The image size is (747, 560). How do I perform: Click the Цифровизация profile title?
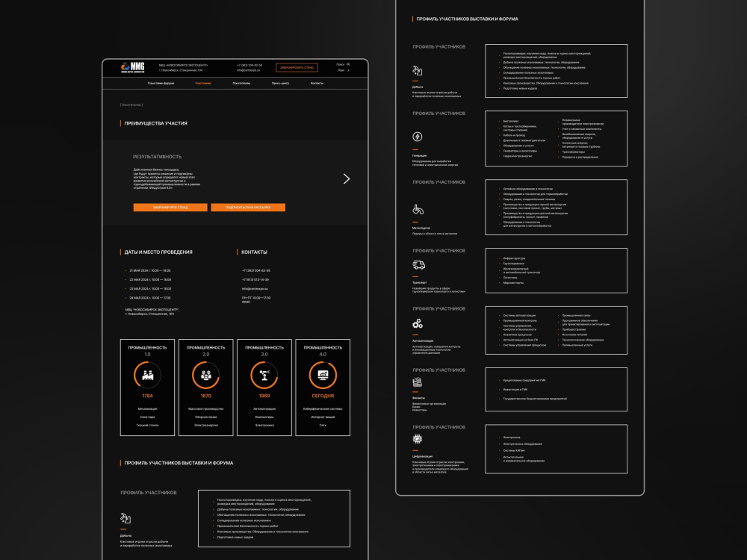[423, 456]
